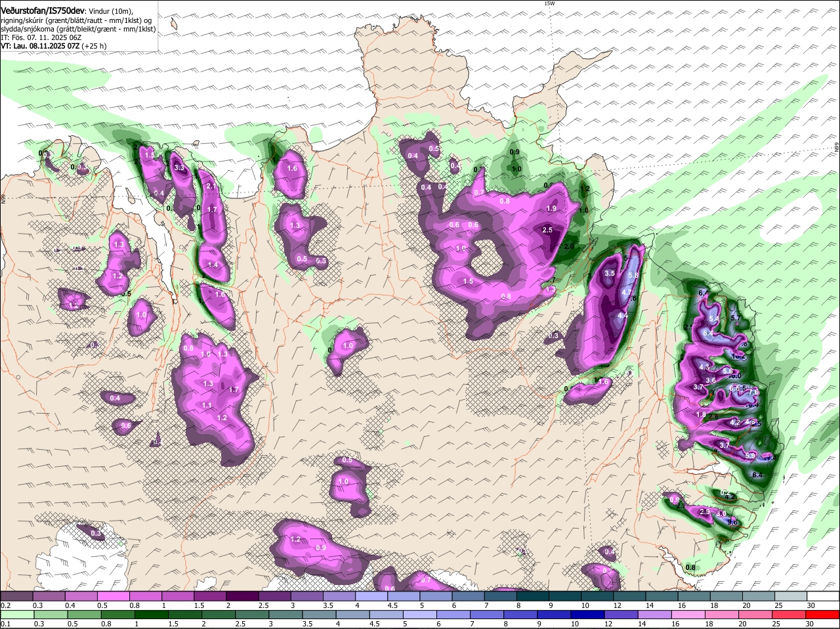840x629 pixels.
Task: Click the Veðurstofan/IS750dev title text
Action: point(42,11)
